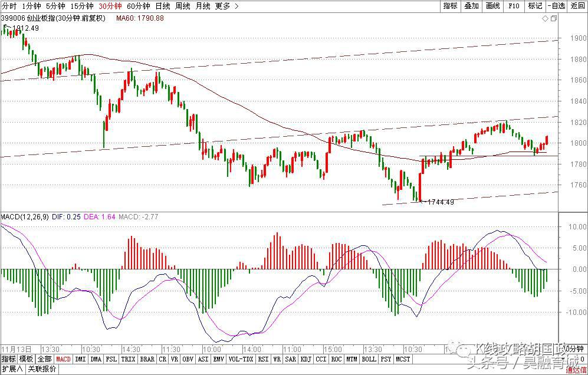588x375 pixels.
Task: Click the 返回 back button
Action: pyautogui.click(x=577, y=6)
